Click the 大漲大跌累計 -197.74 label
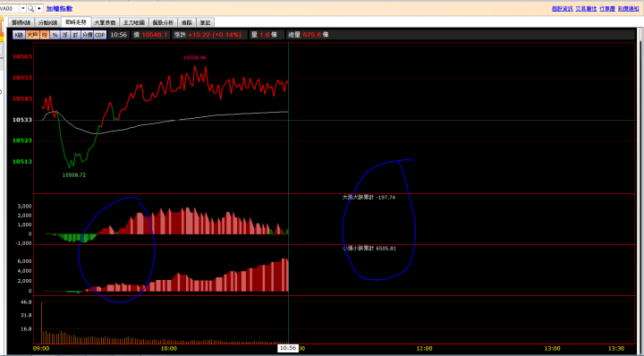Viewport: 644px width, 356px height. coord(369,197)
